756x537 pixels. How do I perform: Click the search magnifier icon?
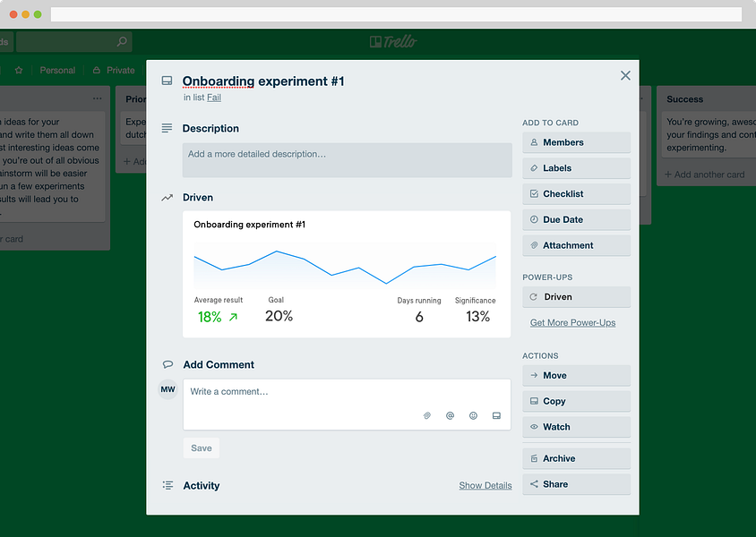click(122, 42)
